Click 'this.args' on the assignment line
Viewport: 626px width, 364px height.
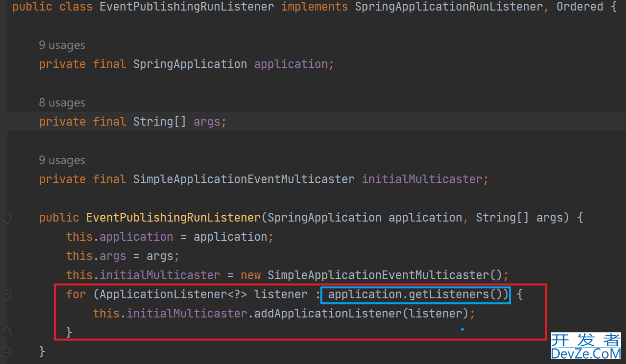(96, 256)
